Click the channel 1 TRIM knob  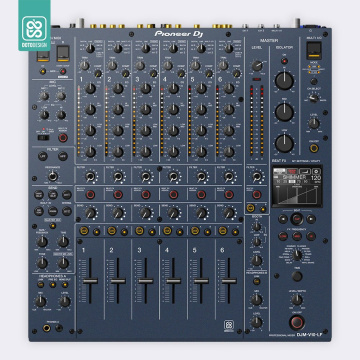pyautogui.click(x=85, y=66)
